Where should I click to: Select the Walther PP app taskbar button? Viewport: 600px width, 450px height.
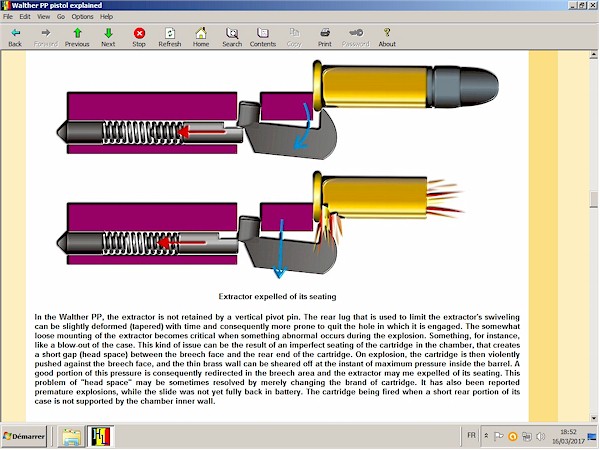(x=101, y=437)
